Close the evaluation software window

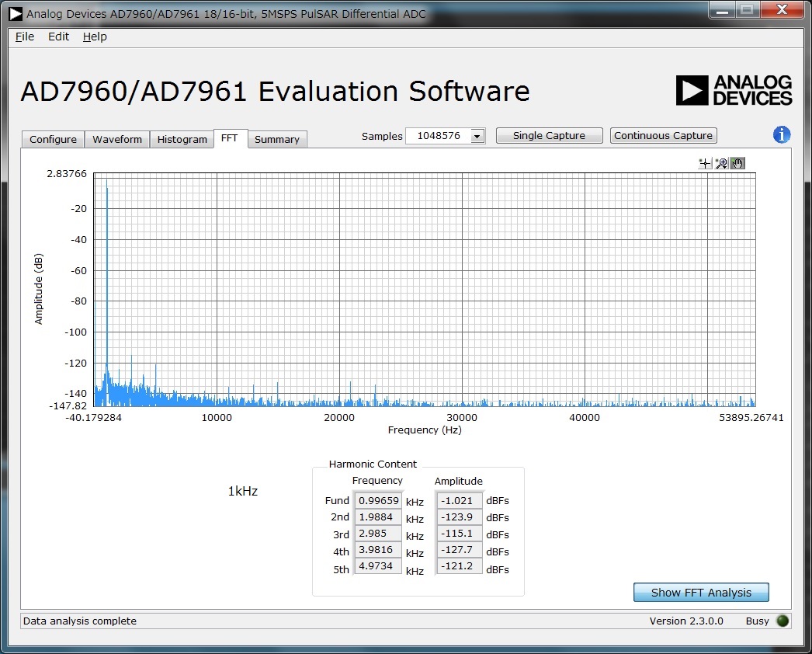[x=783, y=10]
